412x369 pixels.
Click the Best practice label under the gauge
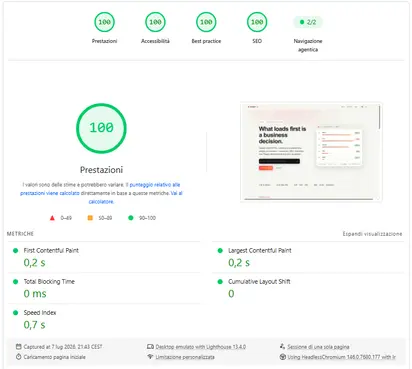tap(206, 41)
